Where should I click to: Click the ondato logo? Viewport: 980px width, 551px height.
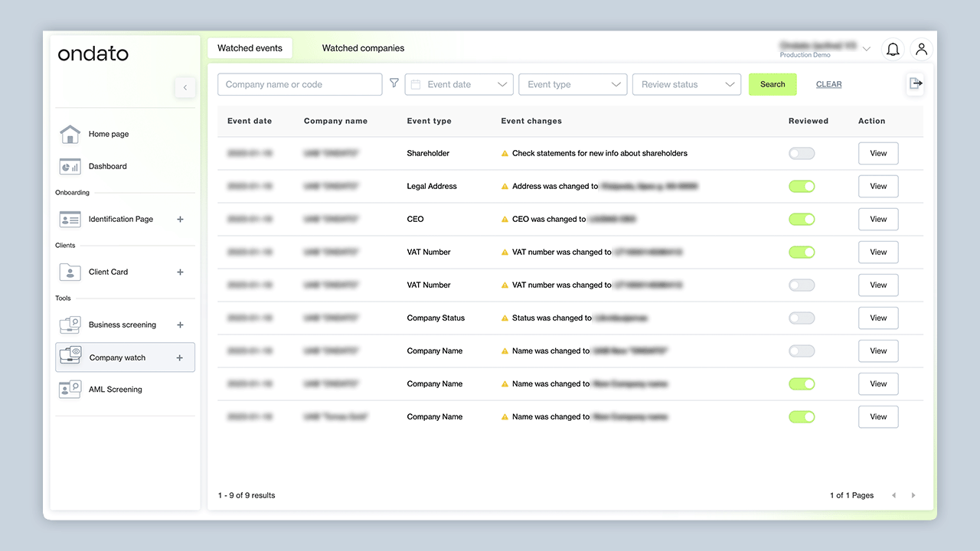click(x=93, y=54)
